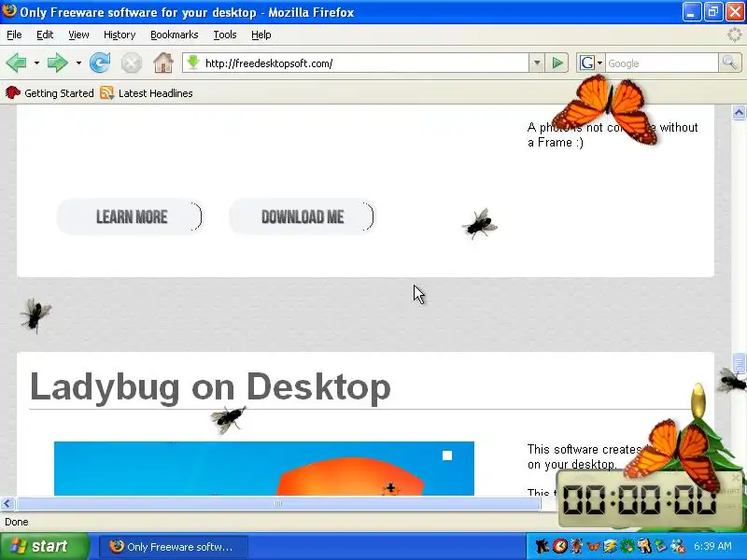Open the Help menu
This screenshot has width=747, height=560.
261,35
